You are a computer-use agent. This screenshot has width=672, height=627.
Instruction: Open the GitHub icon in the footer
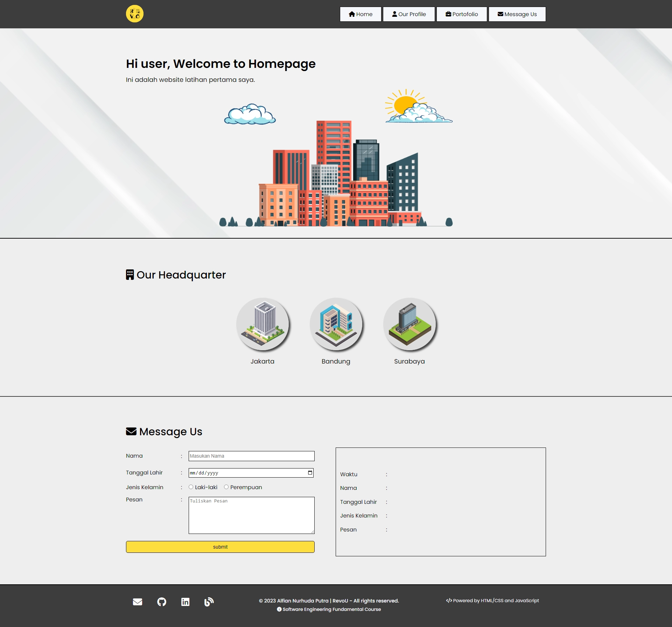coord(162,601)
